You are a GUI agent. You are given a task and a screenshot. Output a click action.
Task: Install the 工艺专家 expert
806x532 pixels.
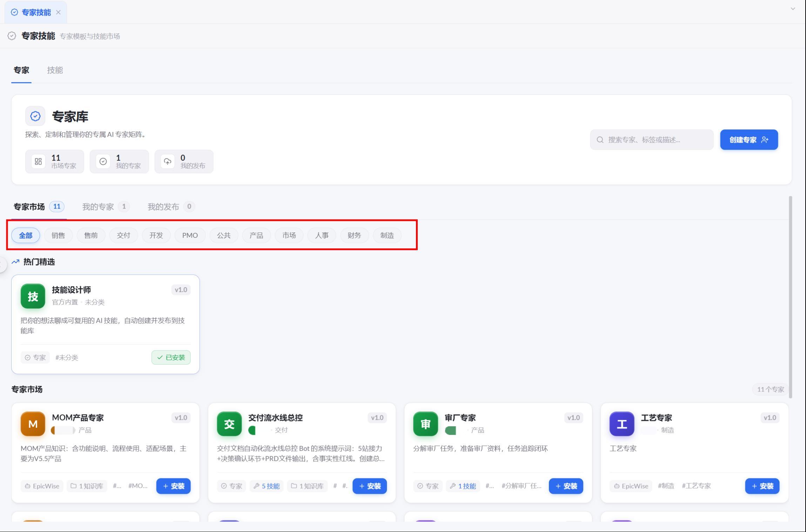[x=763, y=486]
